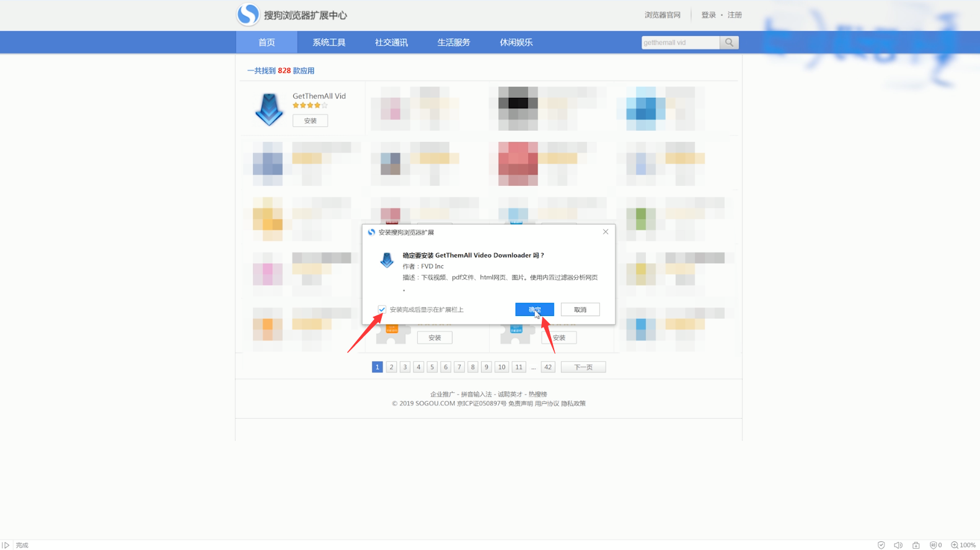
Task: Click the 注册 link
Action: (735, 15)
